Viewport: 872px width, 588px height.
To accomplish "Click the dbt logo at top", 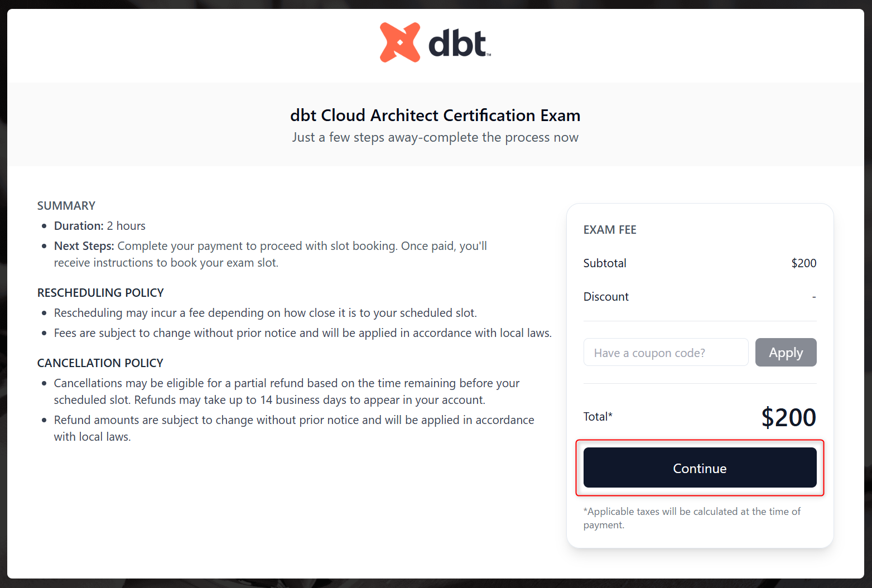I will tap(435, 42).
